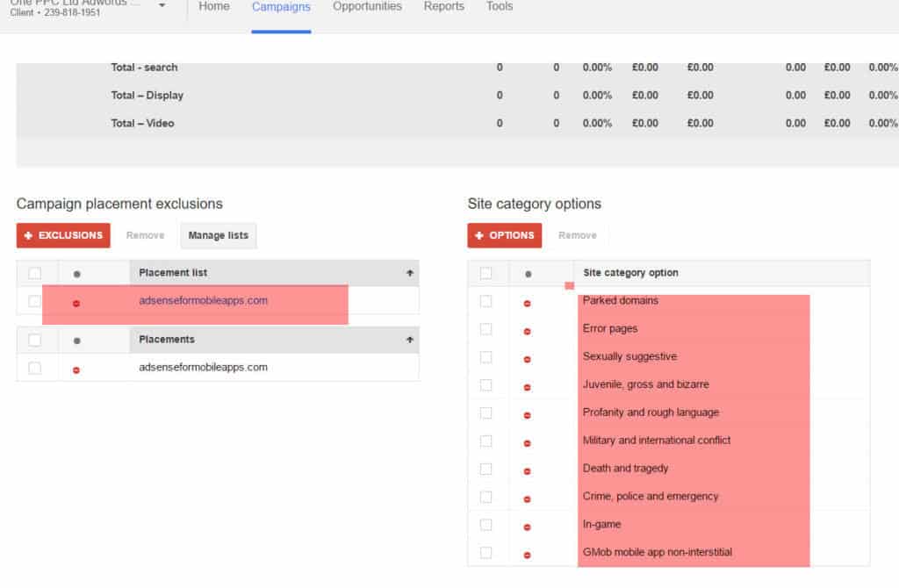The height and width of the screenshot is (588, 899).
Task: Click the Manage lists button
Action: pos(218,235)
